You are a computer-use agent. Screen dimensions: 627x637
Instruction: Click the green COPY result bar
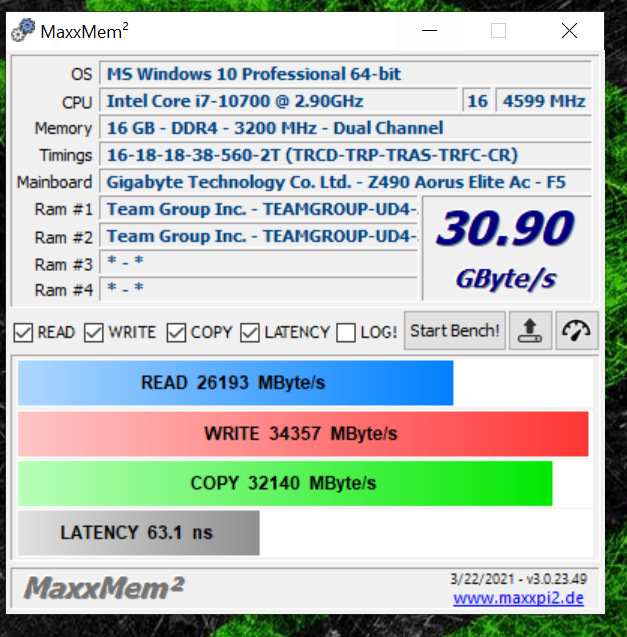285,484
